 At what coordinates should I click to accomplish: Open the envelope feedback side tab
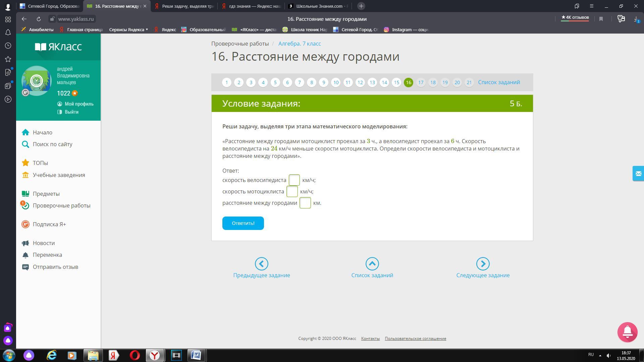pos(638,174)
